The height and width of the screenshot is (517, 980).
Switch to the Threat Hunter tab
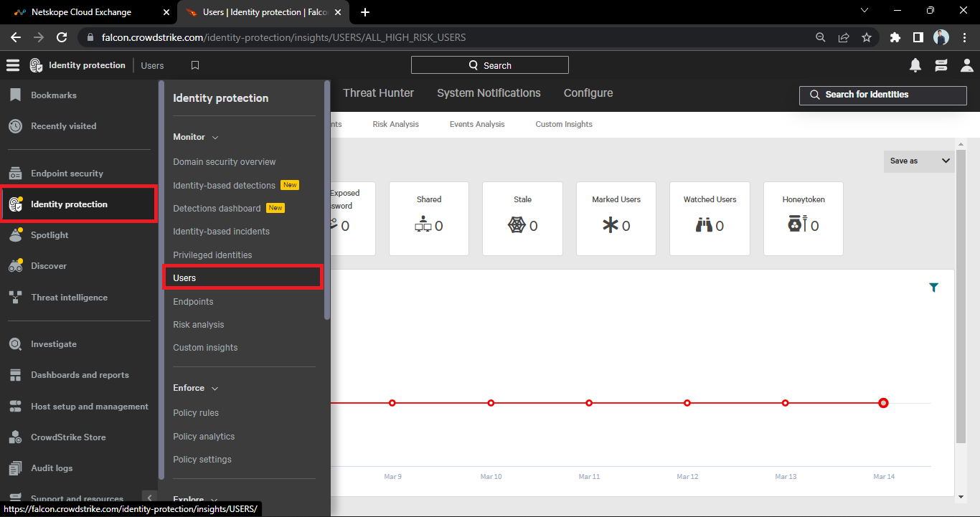click(378, 93)
